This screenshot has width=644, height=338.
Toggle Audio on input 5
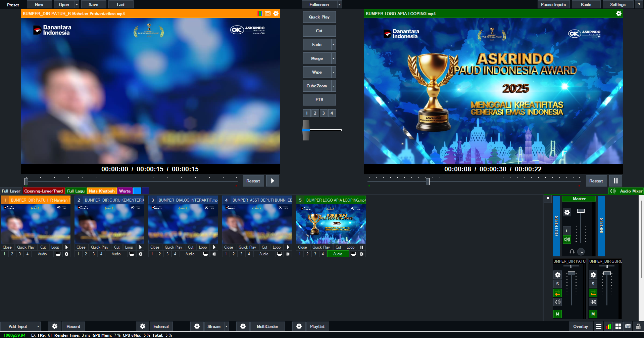click(x=338, y=254)
